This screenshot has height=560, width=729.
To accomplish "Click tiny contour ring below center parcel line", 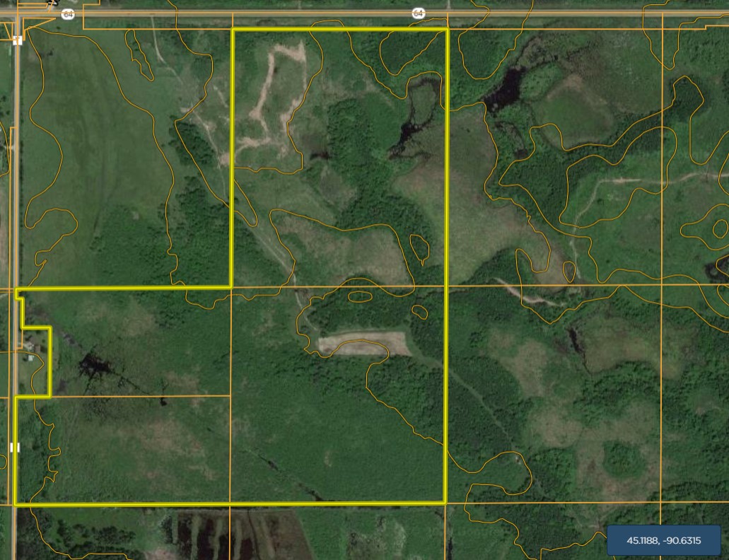I will [x=419, y=311].
